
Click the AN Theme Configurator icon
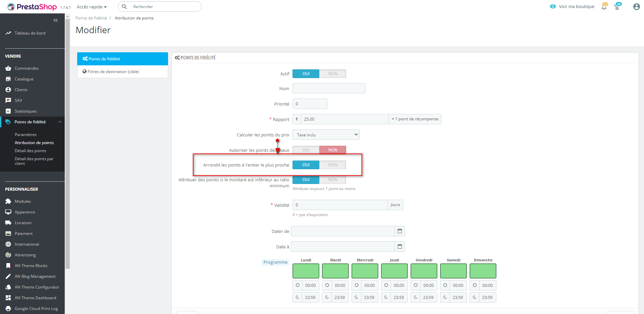coord(8,287)
